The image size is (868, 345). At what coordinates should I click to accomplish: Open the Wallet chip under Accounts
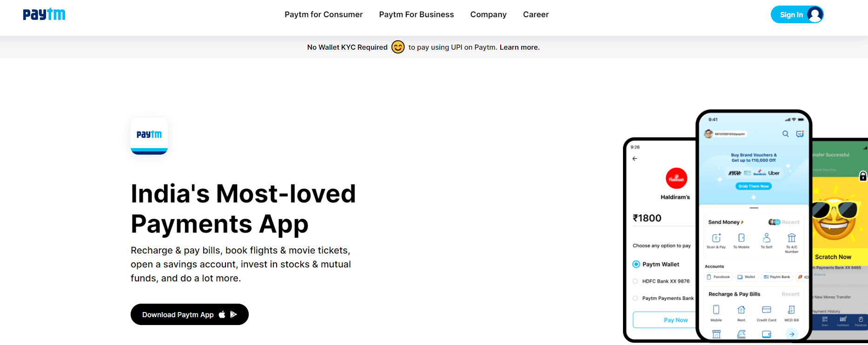coord(747,277)
